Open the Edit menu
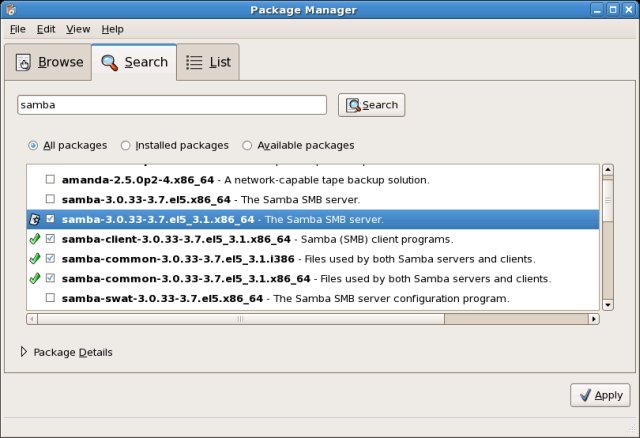Screen dimensions: 640x438 [x=46, y=29]
